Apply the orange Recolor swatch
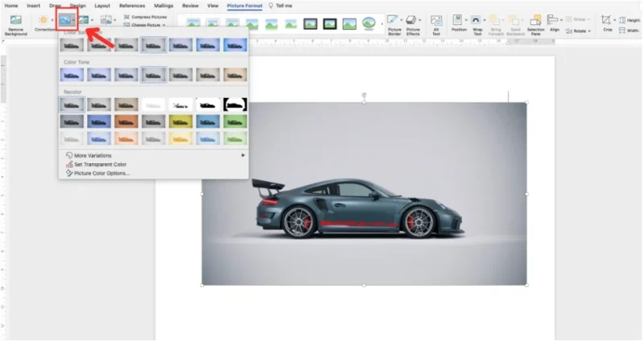The image size is (644, 341). [x=126, y=121]
